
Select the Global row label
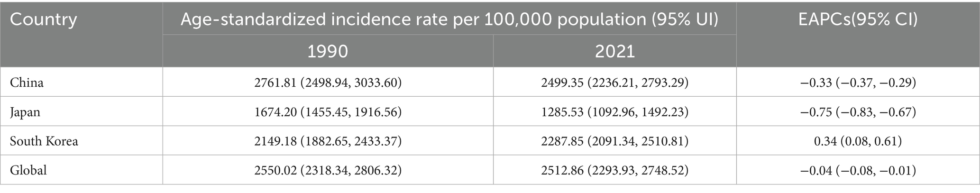point(28,170)
